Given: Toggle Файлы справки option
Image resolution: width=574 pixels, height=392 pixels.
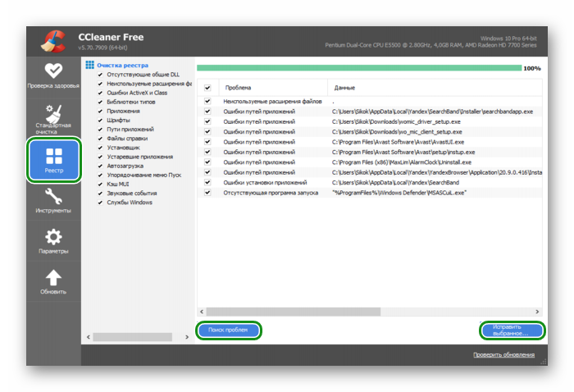Looking at the screenshot, I should 100,139.
